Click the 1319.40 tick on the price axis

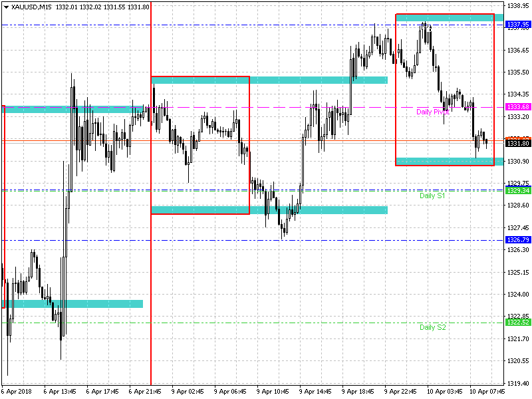click(x=517, y=384)
